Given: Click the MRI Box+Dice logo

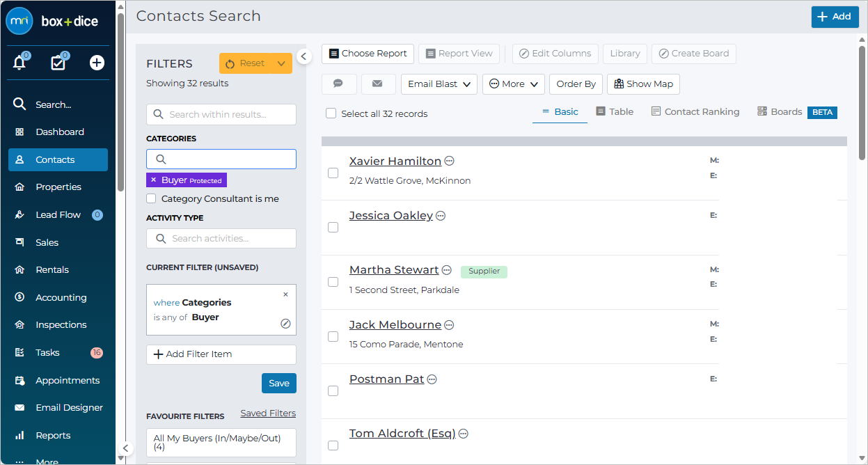Looking at the screenshot, I should pos(52,21).
